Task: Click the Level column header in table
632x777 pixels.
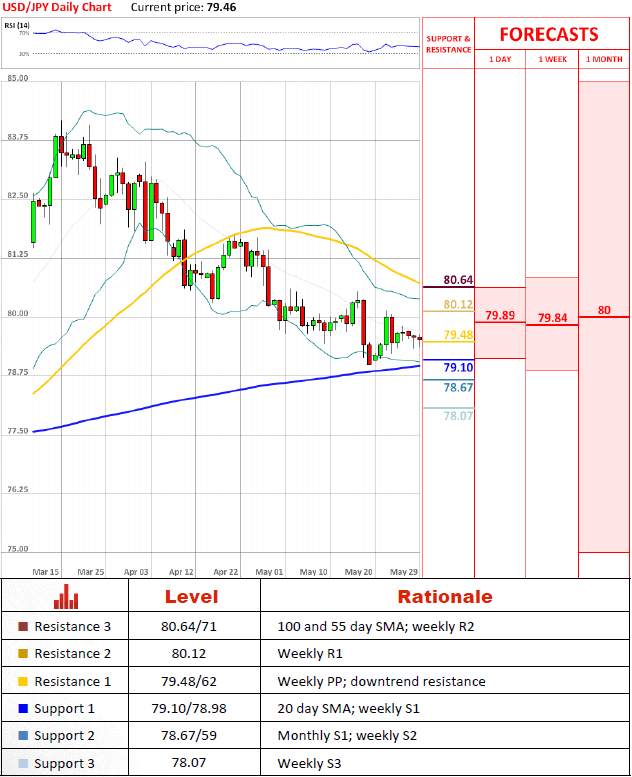Action: [191, 597]
